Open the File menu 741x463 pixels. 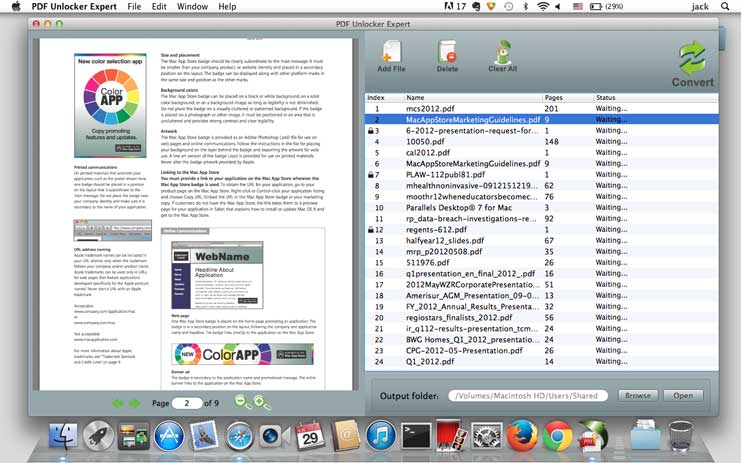(x=134, y=7)
